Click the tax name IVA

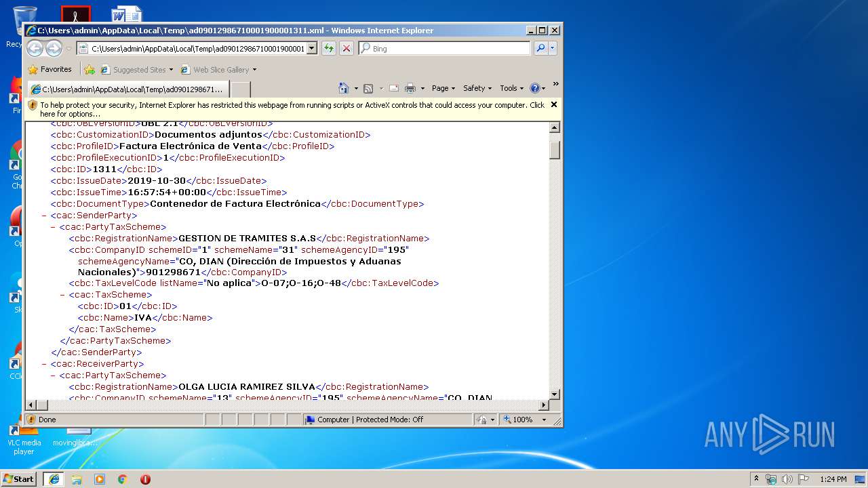[x=143, y=317]
